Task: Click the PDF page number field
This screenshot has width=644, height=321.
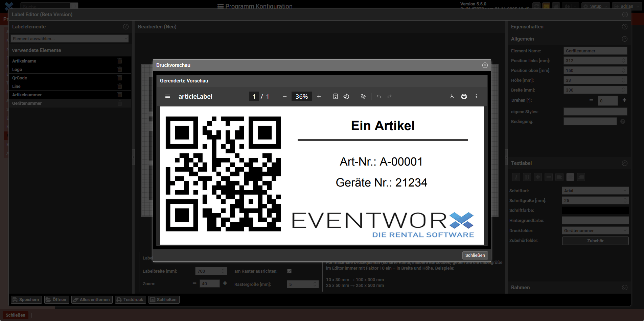Action: click(x=254, y=96)
